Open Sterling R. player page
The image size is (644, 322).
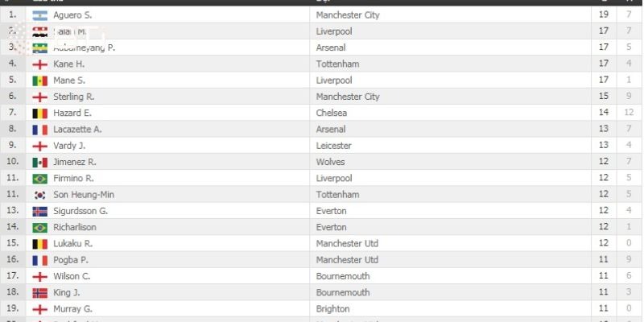tap(73, 97)
